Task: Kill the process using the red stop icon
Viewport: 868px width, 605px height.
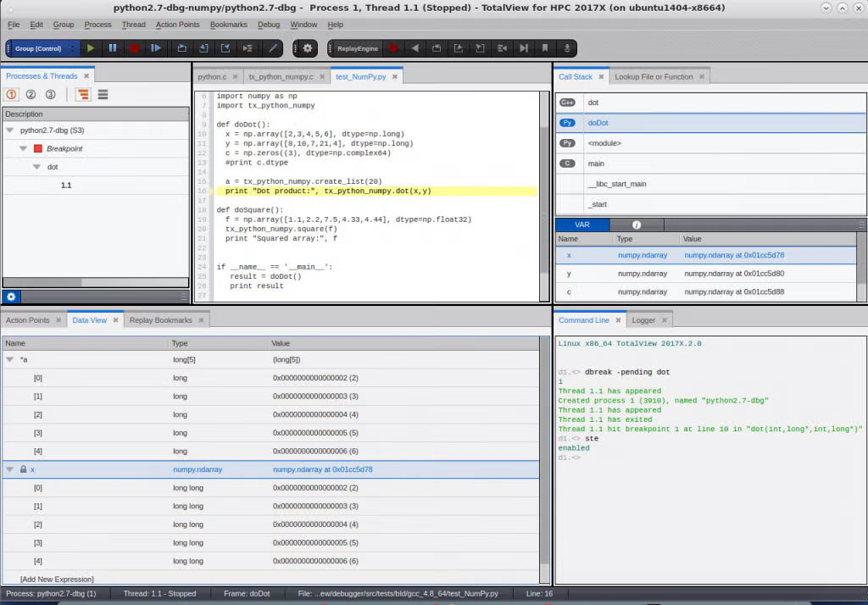Action: 134,48
